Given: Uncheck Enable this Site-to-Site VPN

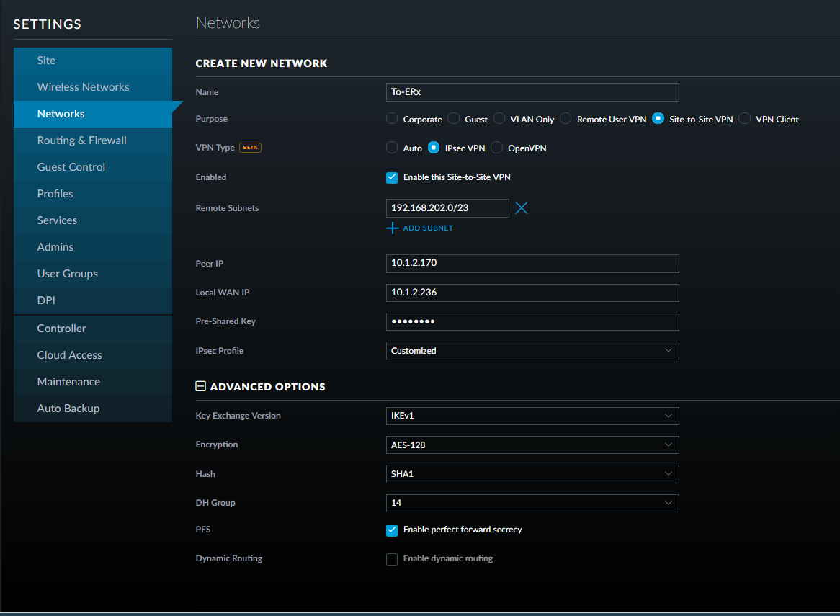Looking at the screenshot, I should click(x=392, y=177).
